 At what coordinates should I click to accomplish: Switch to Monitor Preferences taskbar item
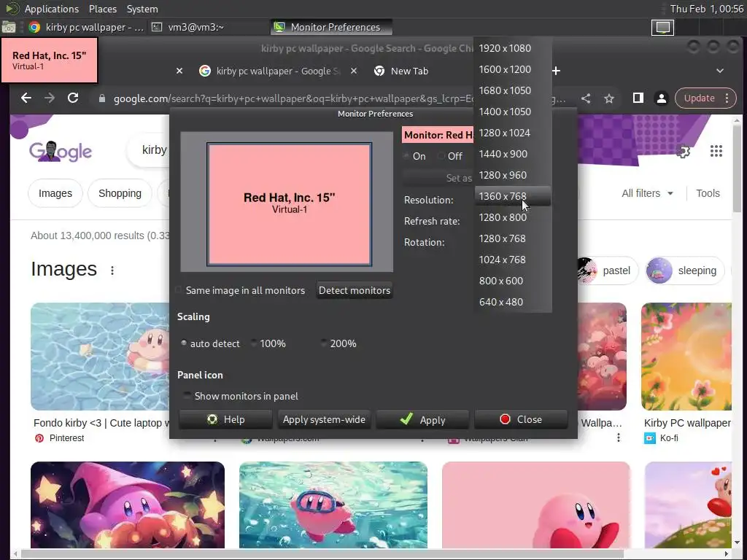pyautogui.click(x=332, y=27)
